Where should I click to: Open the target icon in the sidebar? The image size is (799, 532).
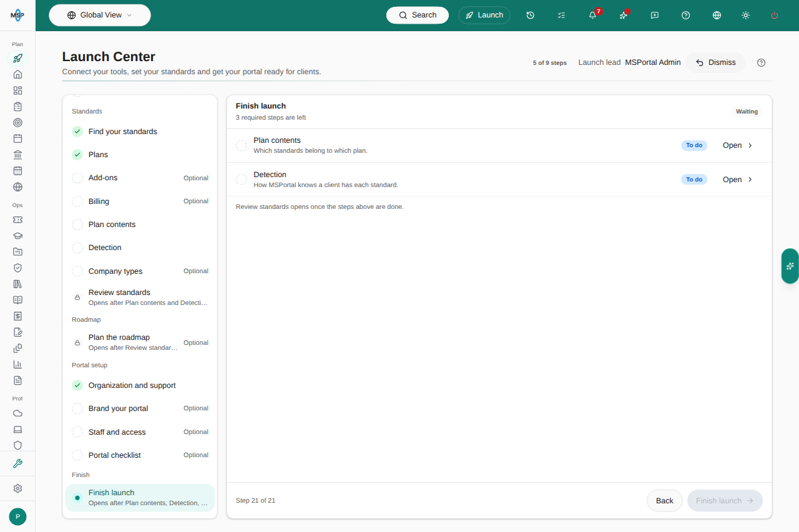point(17,123)
